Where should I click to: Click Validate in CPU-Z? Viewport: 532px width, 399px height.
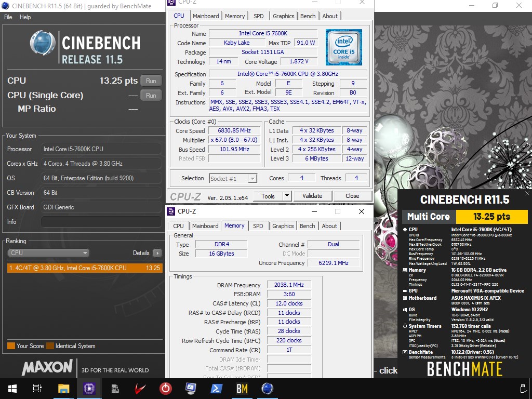[x=312, y=196]
